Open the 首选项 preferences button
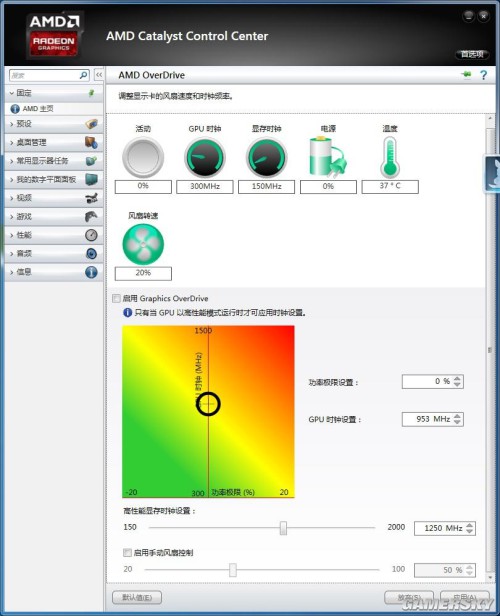 point(472,54)
